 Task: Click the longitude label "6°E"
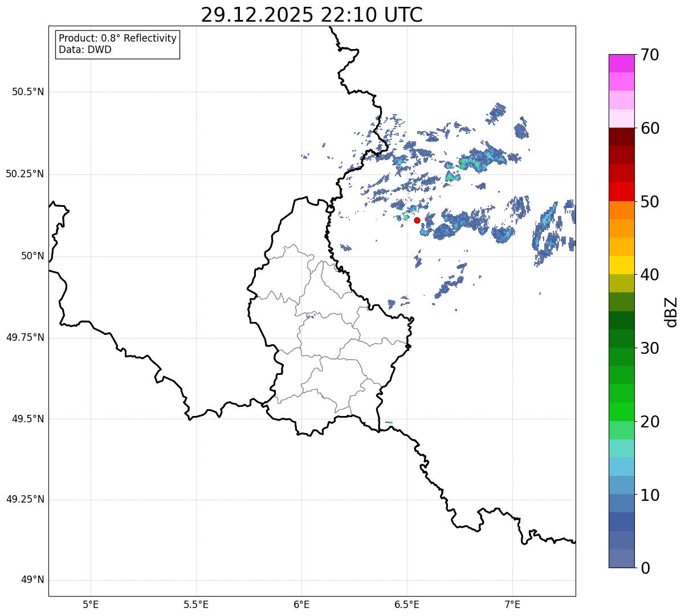pyautogui.click(x=301, y=604)
